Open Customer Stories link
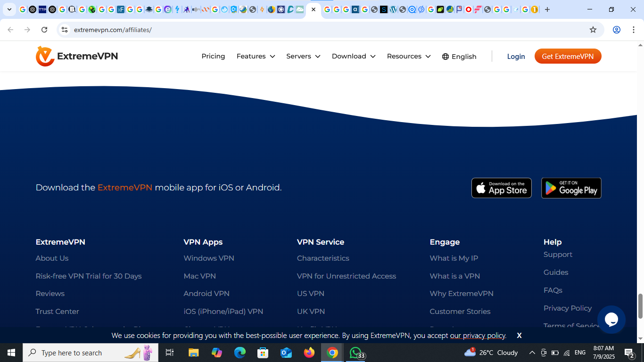The image size is (644, 362). click(x=460, y=312)
